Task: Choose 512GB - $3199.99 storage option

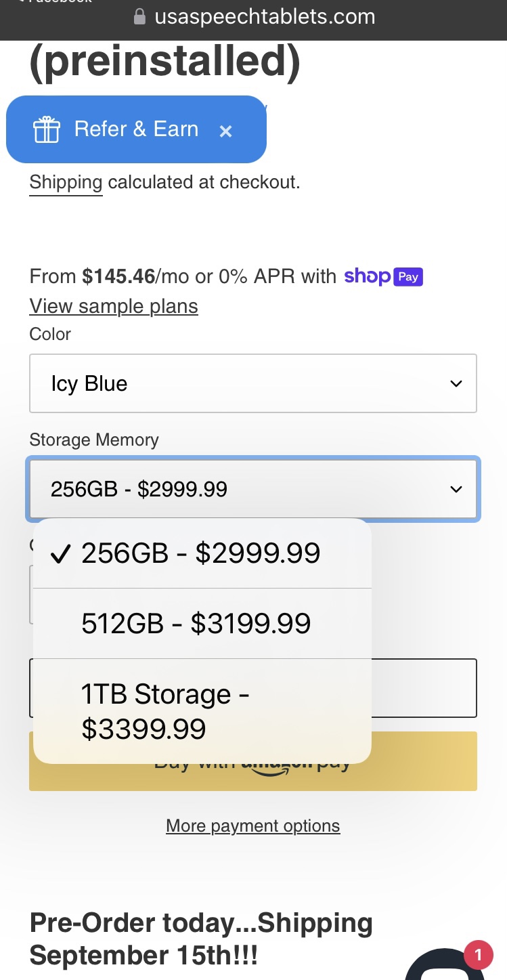Action: pos(196,624)
